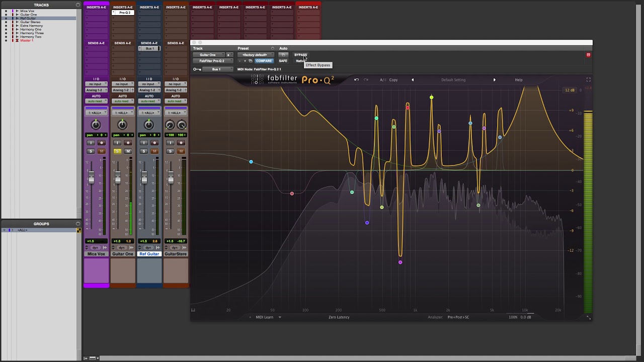The image size is (644, 362).
Task: Redo the last change in Pro-Q 2
Action: click(x=366, y=79)
